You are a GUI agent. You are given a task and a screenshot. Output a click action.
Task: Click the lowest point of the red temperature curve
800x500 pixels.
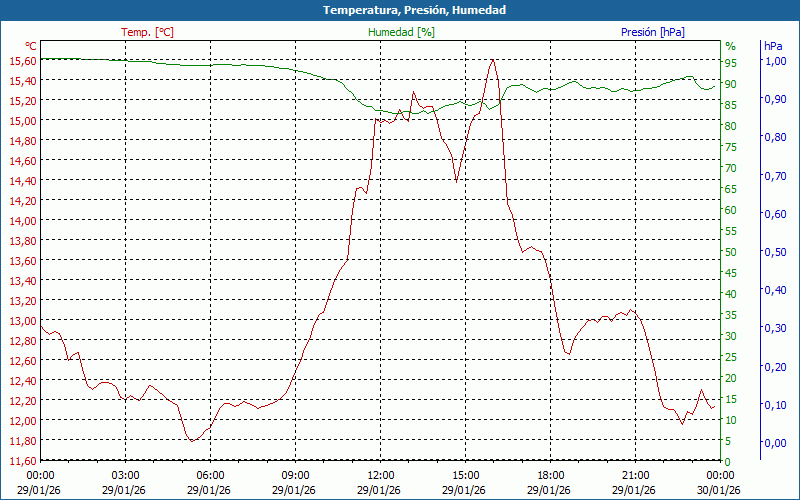(x=191, y=440)
